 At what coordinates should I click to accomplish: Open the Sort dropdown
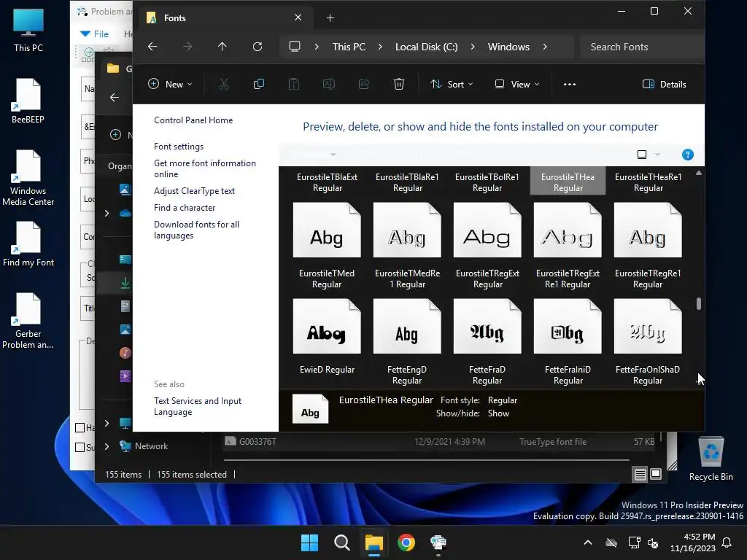(452, 85)
